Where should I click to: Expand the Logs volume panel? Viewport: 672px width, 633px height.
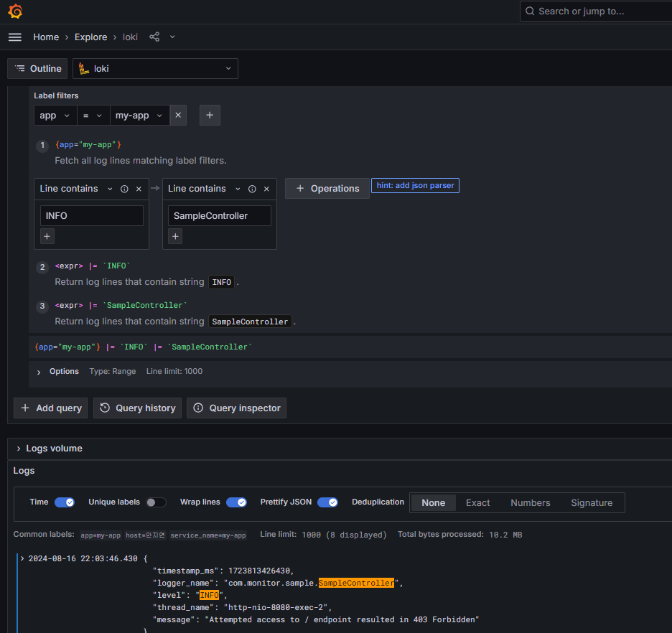(19, 449)
